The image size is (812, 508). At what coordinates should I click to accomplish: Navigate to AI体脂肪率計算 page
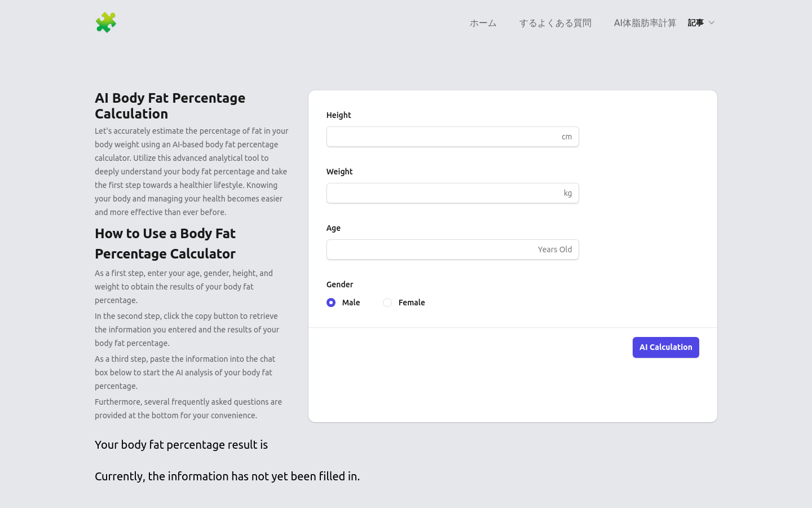(x=645, y=23)
